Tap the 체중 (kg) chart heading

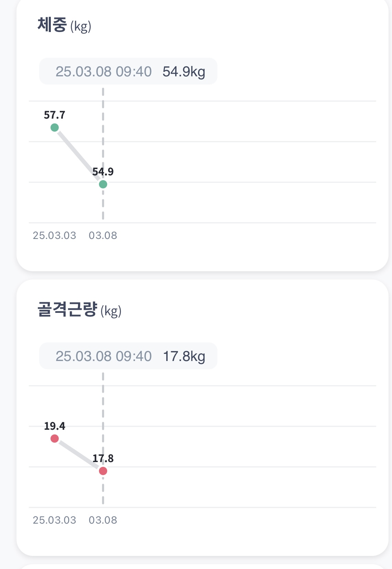pyautogui.click(x=64, y=25)
